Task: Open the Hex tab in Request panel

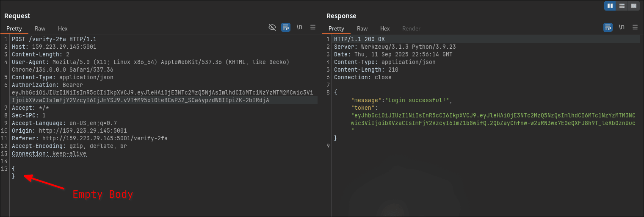Action: 63,28
